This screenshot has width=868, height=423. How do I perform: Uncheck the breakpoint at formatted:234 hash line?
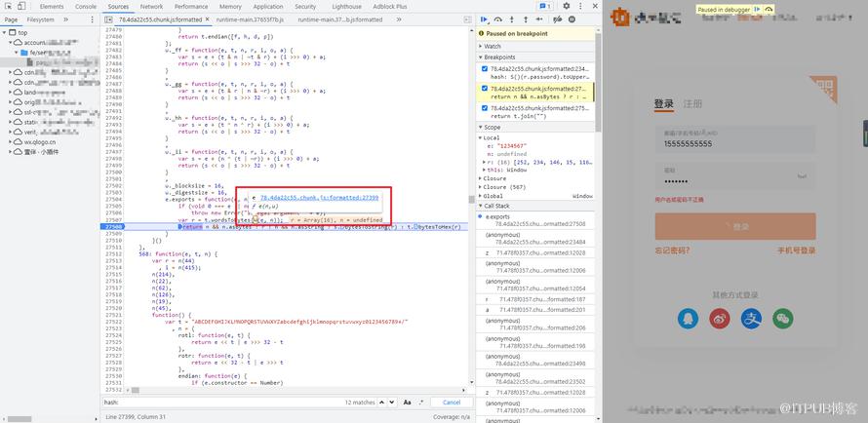click(x=485, y=69)
